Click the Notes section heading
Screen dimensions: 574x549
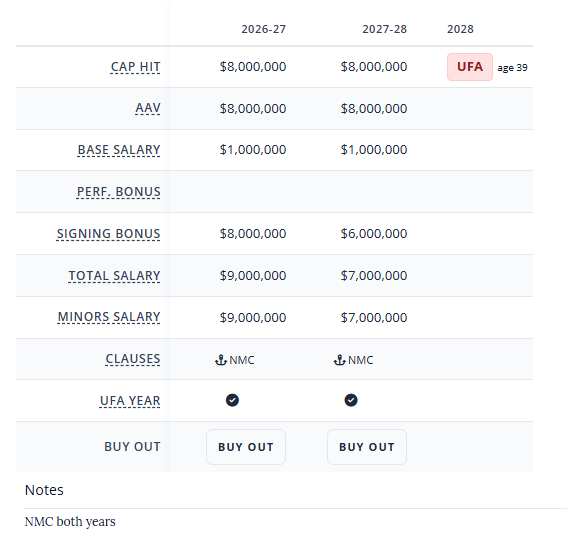point(44,490)
